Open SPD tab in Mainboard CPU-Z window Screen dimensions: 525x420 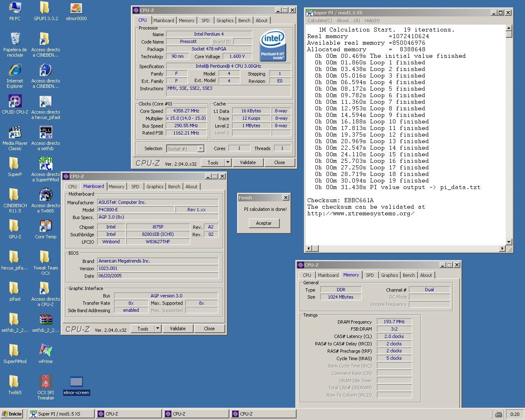tap(135, 187)
